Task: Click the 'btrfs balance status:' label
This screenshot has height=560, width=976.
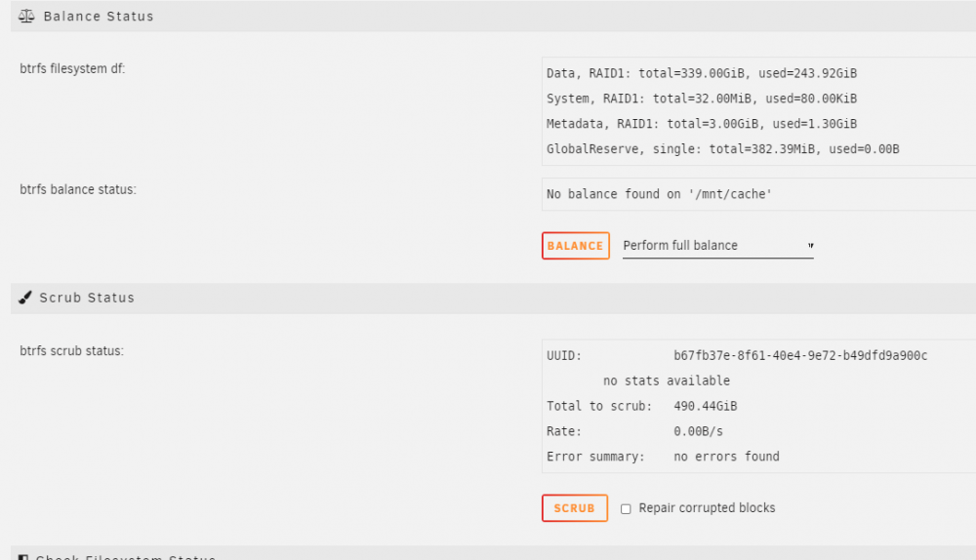Action: [x=78, y=189]
